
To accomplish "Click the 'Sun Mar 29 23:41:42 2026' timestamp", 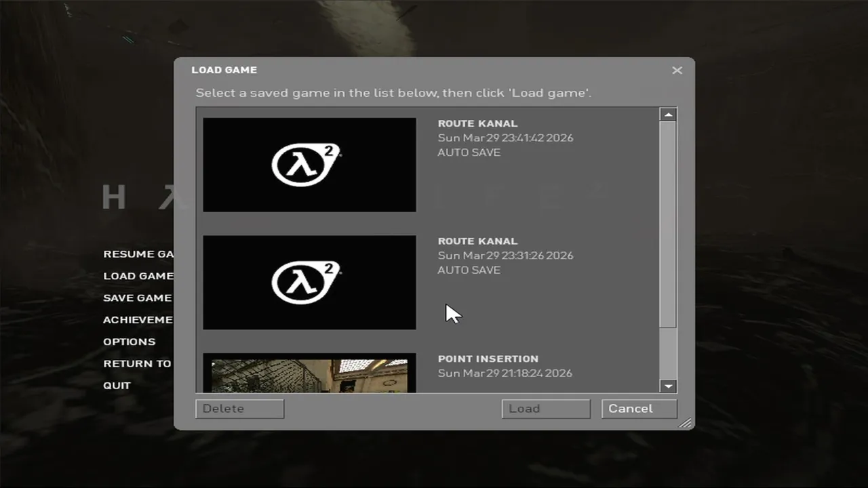I will coord(505,138).
